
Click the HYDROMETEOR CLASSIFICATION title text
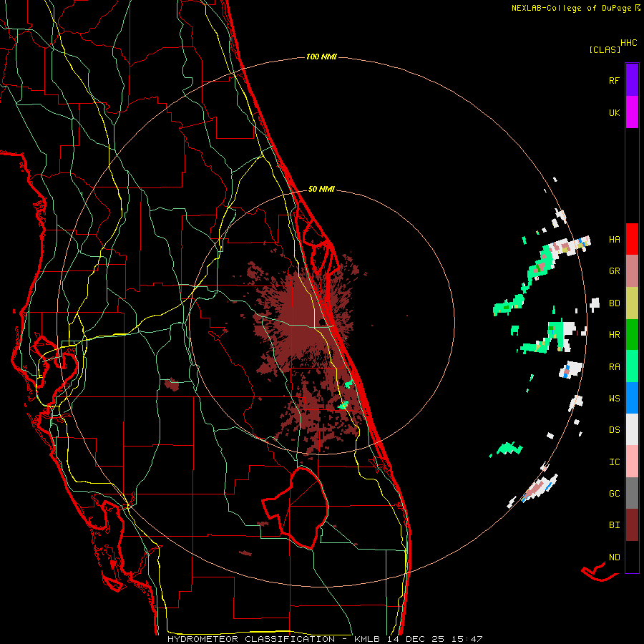coord(251,639)
